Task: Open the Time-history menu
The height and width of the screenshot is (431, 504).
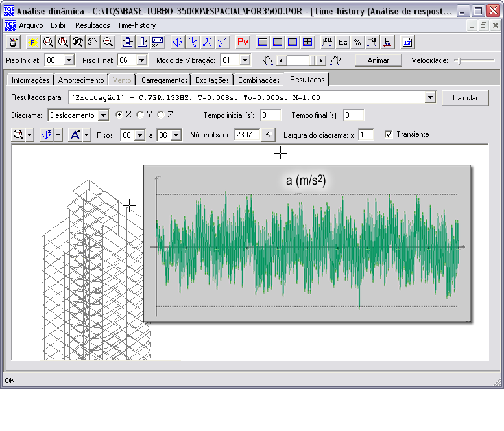Action: coord(136,25)
